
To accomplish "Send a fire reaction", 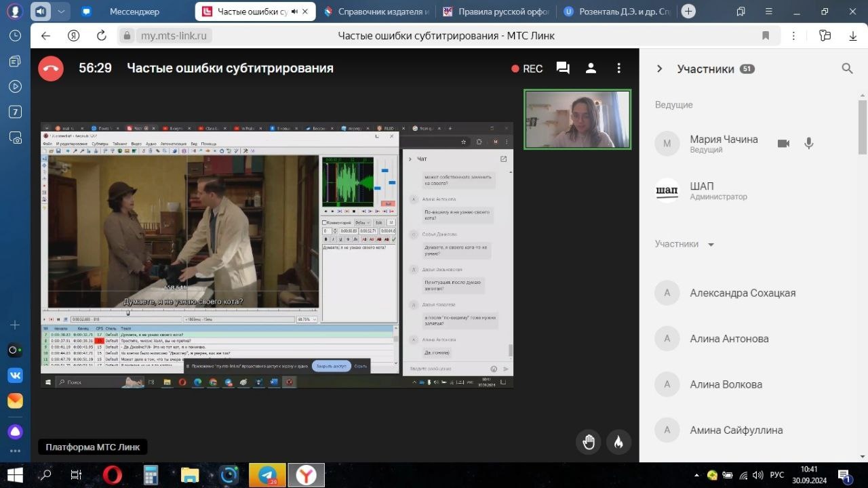I will pos(618,442).
